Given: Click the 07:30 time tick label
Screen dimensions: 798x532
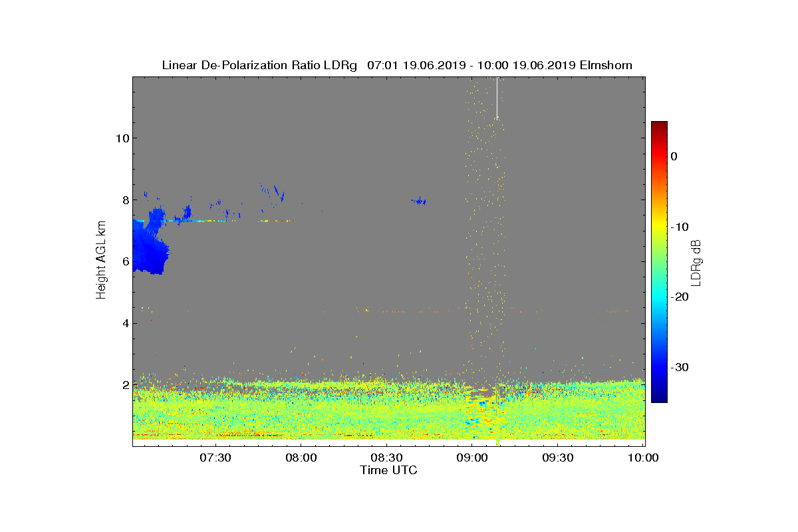Looking at the screenshot, I should pyautogui.click(x=215, y=458).
